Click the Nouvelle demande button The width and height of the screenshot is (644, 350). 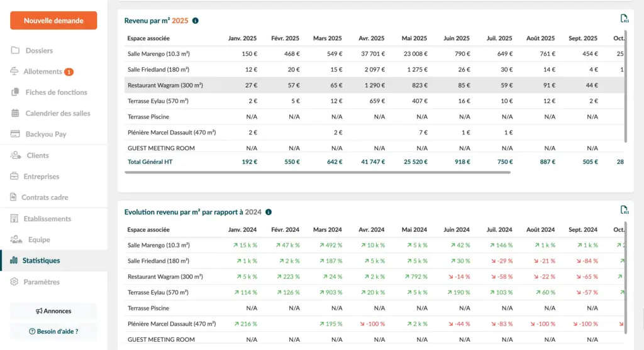click(53, 21)
